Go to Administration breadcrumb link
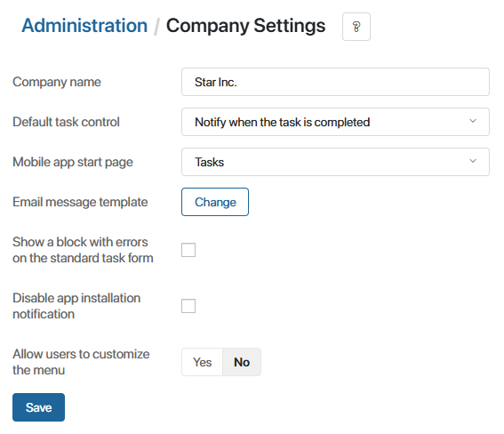The image size is (504, 434). coord(84,26)
